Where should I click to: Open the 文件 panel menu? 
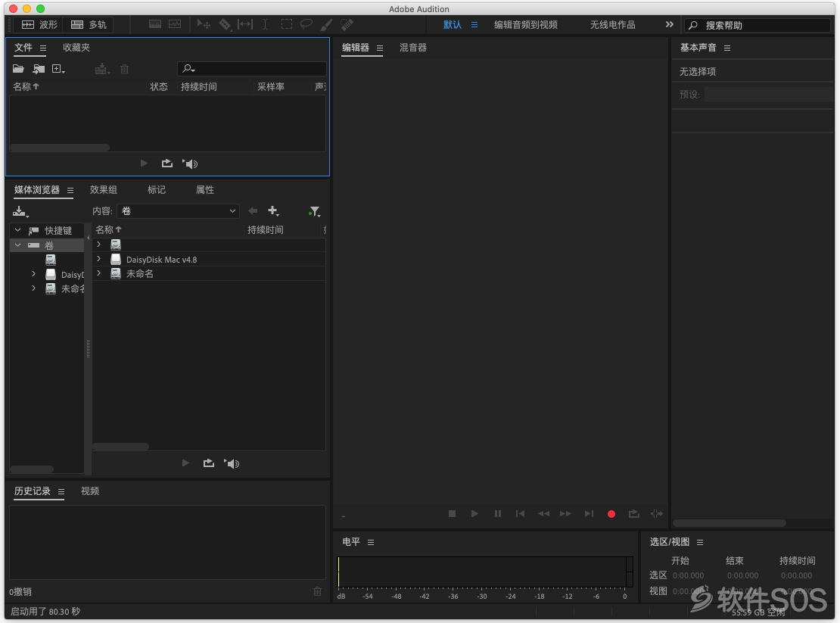pyautogui.click(x=43, y=48)
